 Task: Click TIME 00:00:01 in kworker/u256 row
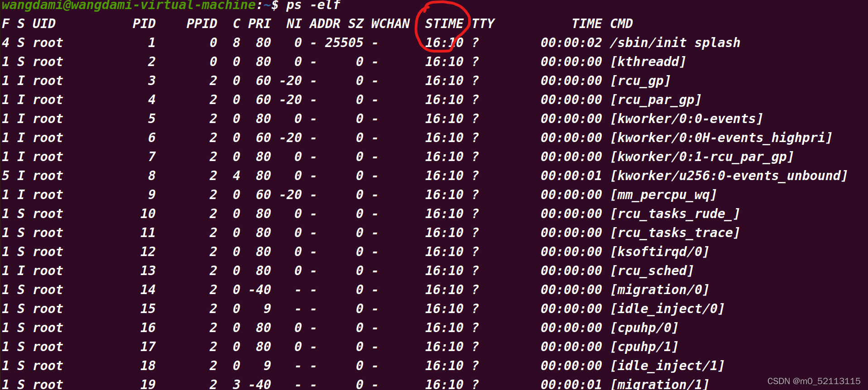(x=571, y=176)
